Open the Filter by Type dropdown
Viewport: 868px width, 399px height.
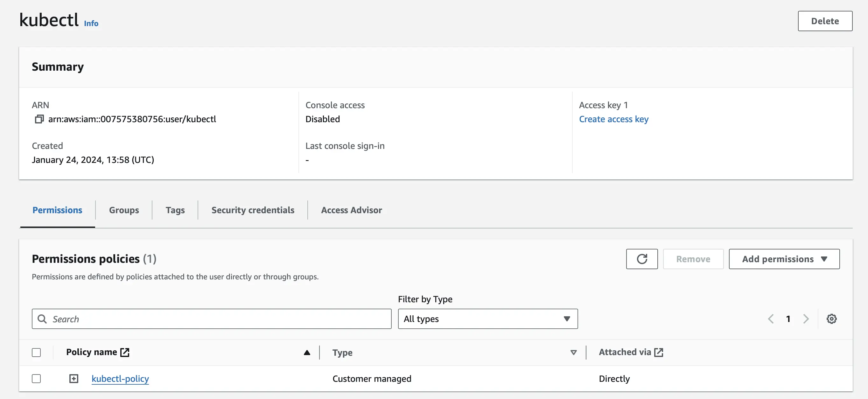tap(487, 319)
